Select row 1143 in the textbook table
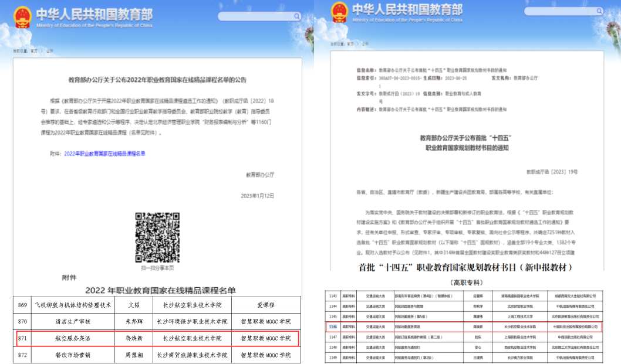This screenshot has width=621, height=364. (464, 296)
